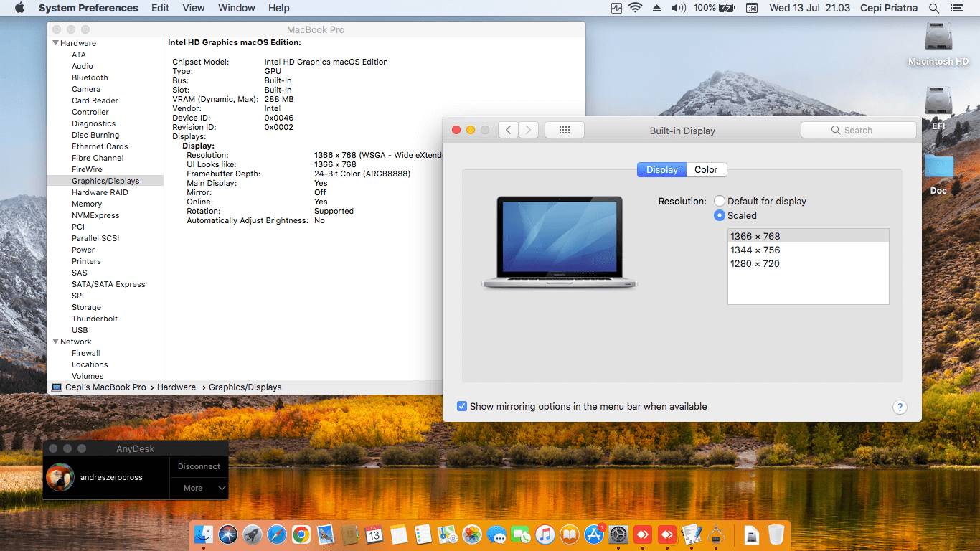Click the System Preferences search field
The height and width of the screenshot is (551, 980).
858,130
